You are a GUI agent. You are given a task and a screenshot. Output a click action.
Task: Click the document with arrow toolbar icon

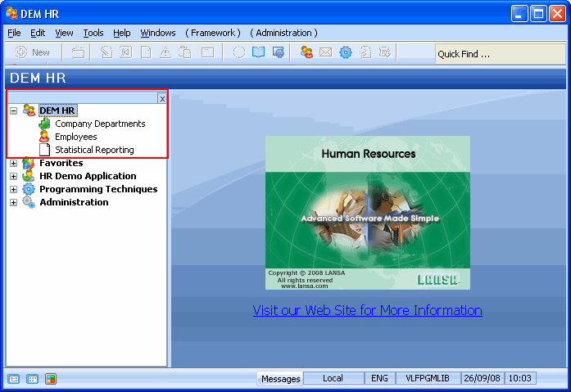(x=365, y=52)
